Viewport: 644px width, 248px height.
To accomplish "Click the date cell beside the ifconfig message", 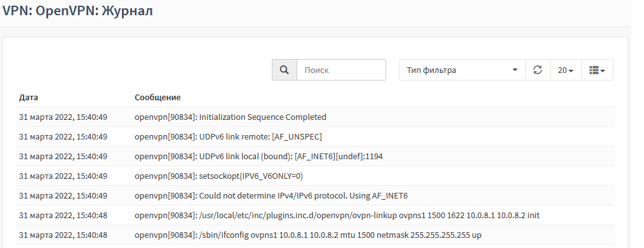I will pos(63,235).
